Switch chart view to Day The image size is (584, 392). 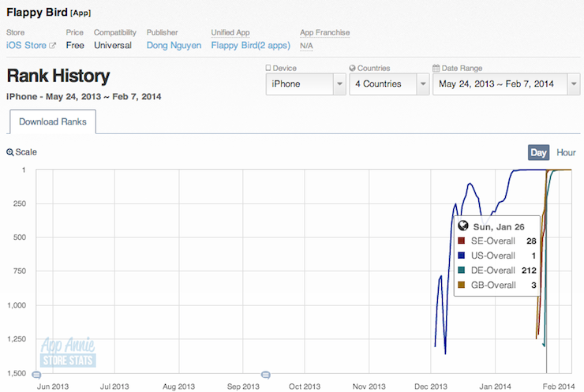click(x=538, y=153)
